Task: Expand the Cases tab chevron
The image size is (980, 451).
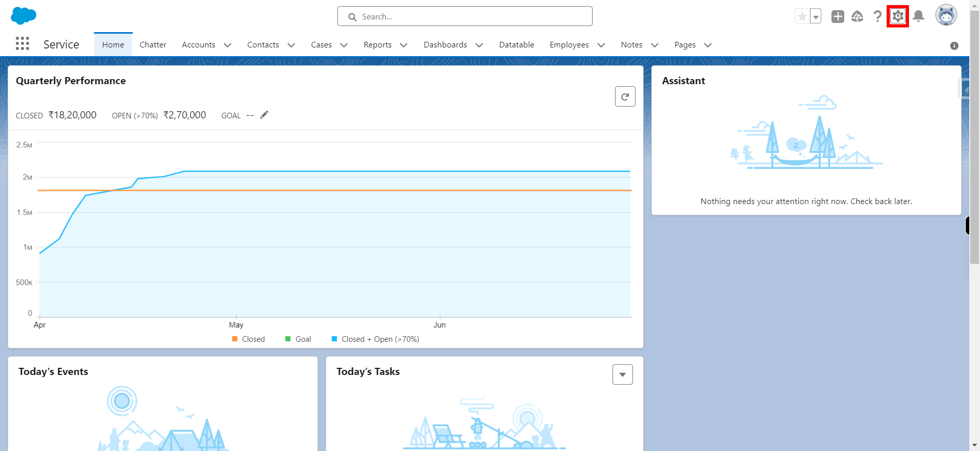Action: click(344, 45)
